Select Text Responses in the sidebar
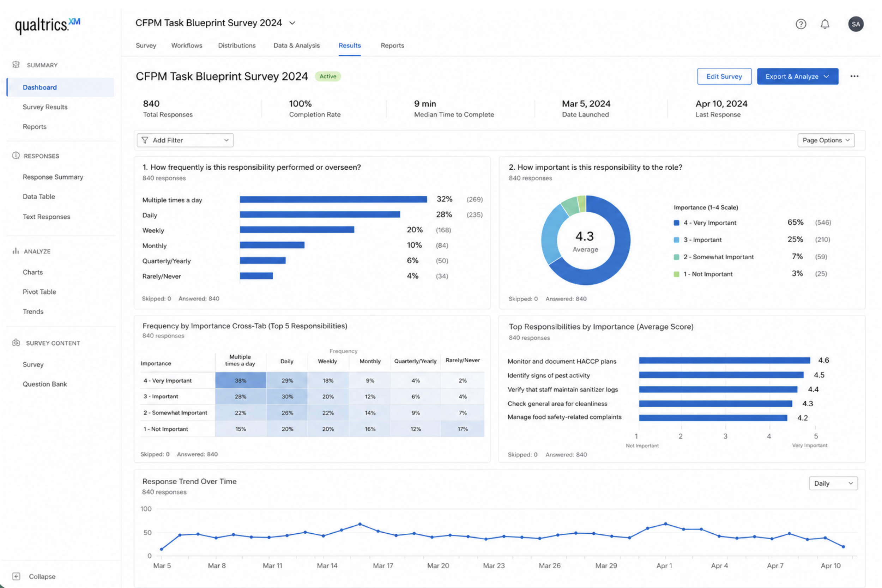Image resolution: width=882 pixels, height=588 pixels. (x=47, y=216)
